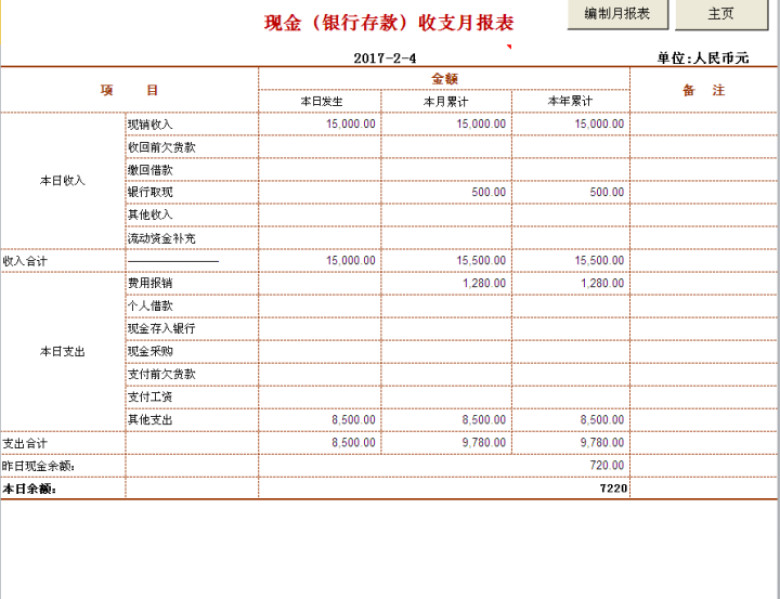
Task: Click the 编制月报表 button
Action: 617,14
